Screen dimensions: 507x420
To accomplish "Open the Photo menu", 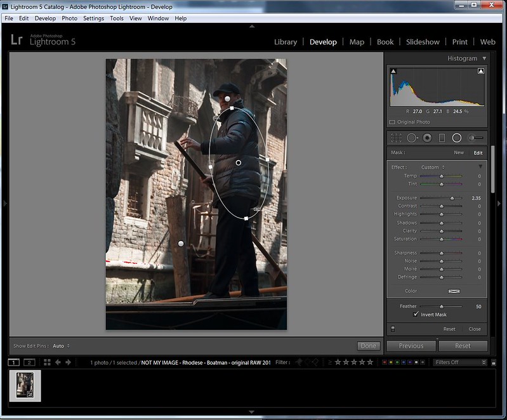I will 69,18.
